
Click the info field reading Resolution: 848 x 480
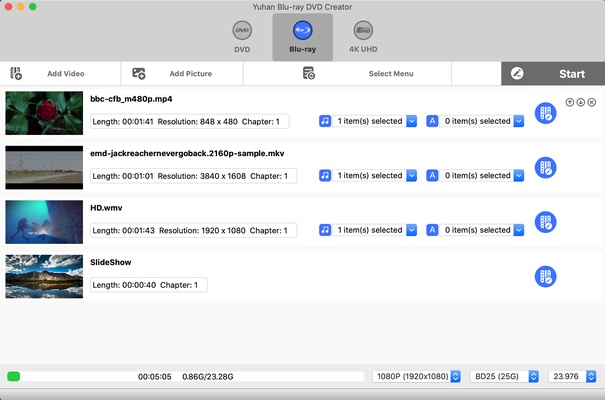click(x=190, y=122)
